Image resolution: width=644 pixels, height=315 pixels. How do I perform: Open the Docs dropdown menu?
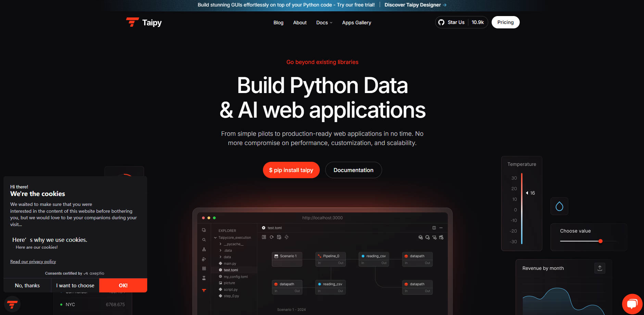(324, 23)
